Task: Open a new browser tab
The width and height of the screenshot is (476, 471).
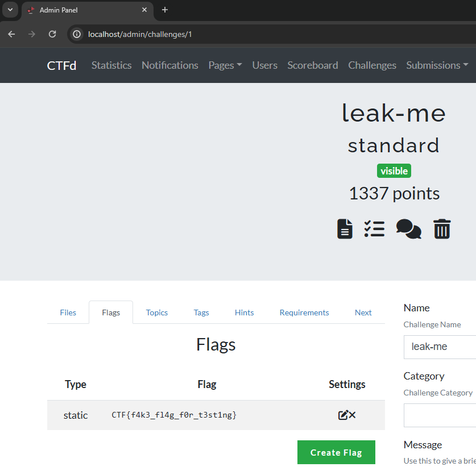Action: tap(165, 10)
